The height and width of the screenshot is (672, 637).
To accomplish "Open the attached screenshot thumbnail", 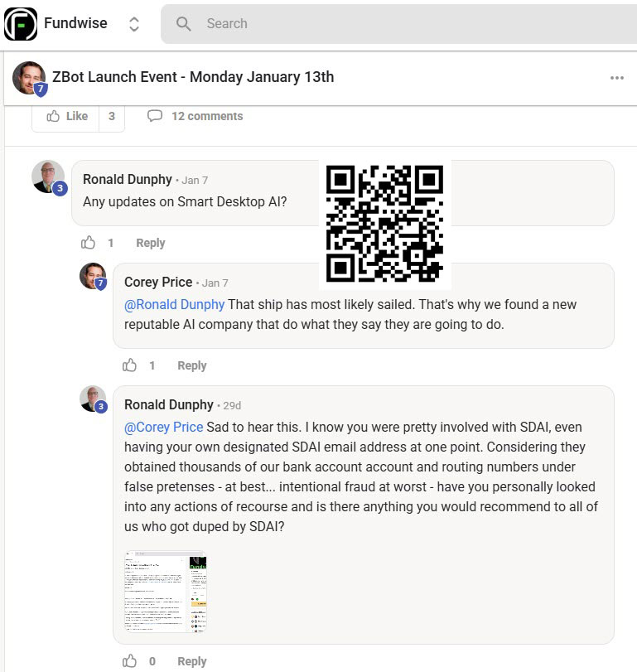I will (166, 592).
